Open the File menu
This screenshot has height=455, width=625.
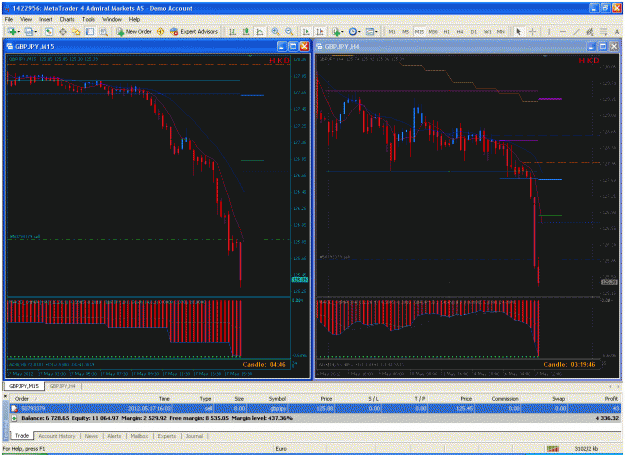pos(9,19)
